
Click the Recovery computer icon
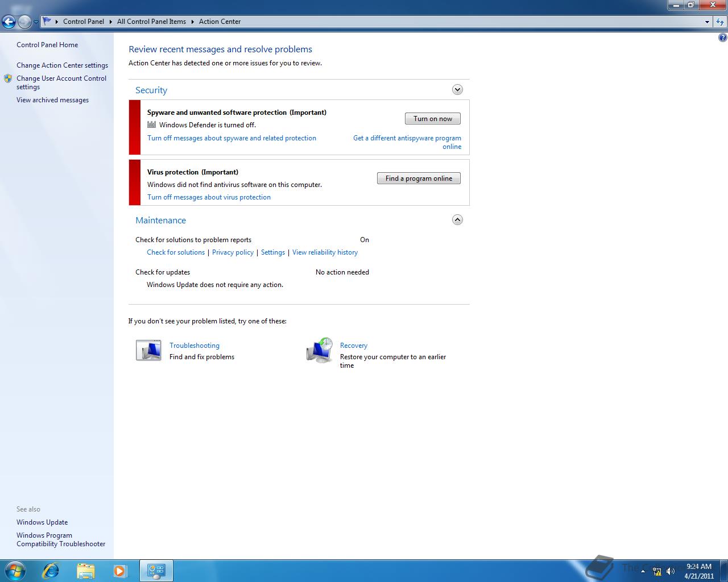320,350
